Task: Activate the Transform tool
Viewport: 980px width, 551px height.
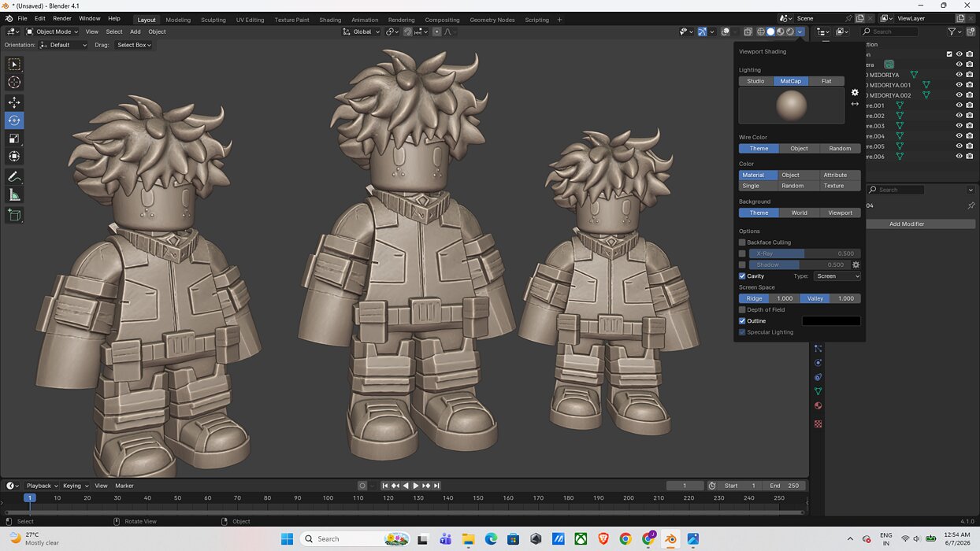Action: [14, 157]
